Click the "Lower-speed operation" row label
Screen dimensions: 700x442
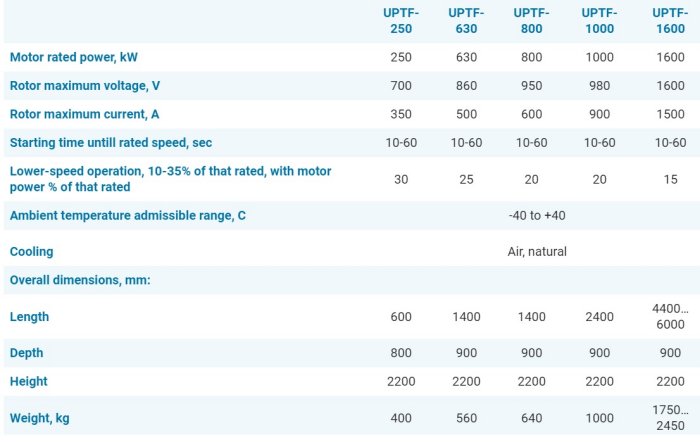[x=170, y=179]
